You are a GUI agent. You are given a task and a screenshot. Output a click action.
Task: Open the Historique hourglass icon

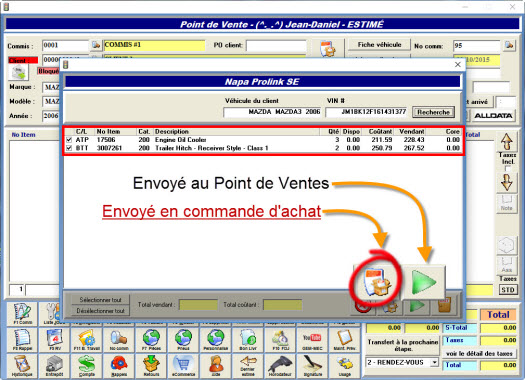[22, 366]
